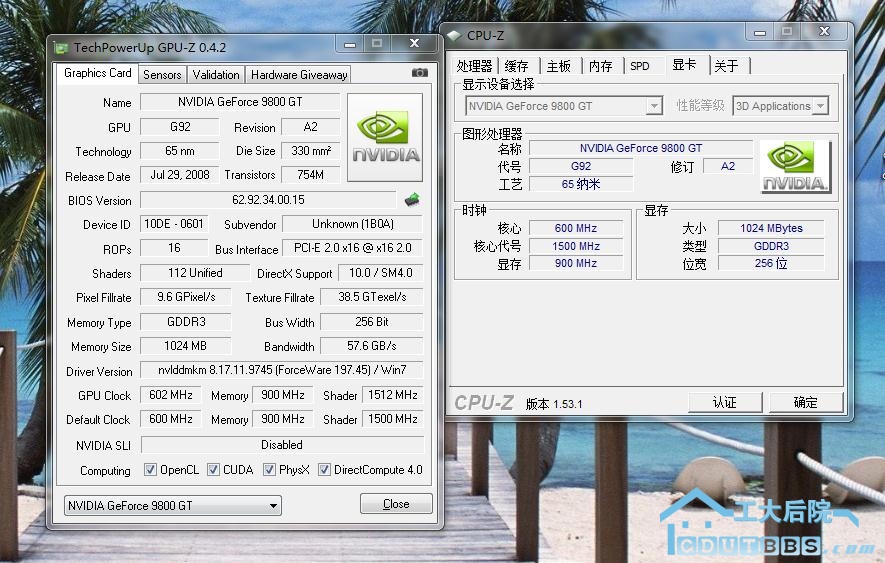Screen dimensions: 885x563
Task: Minimize the CPU-Z window
Action: point(760,32)
